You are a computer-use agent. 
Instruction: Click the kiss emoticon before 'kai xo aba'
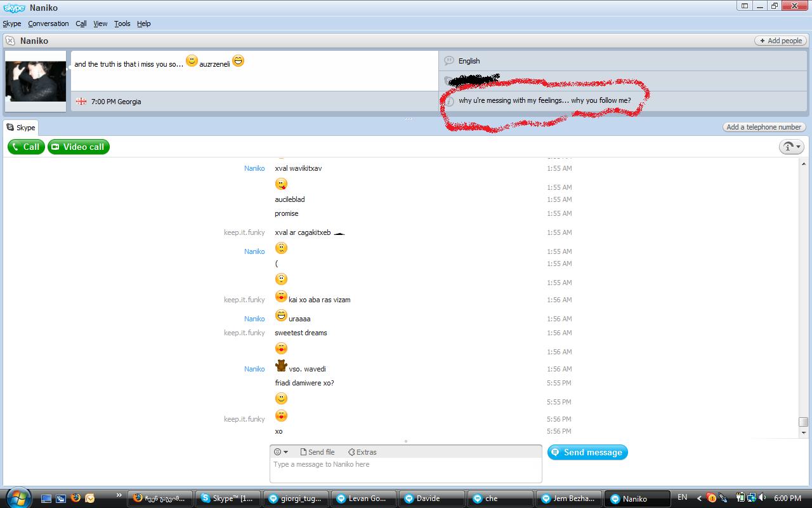(281, 297)
